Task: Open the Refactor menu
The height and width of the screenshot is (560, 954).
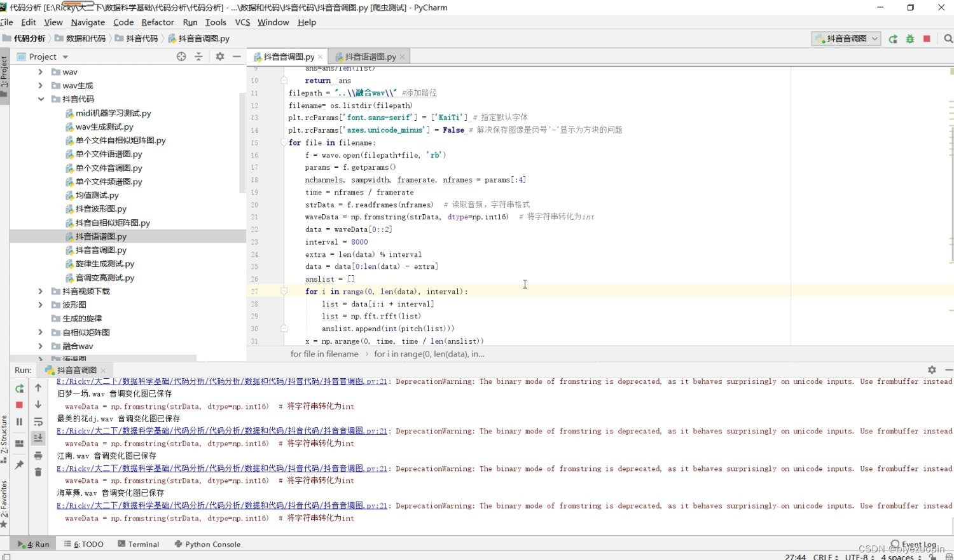Action: pyautogui.click(x=158, y=22)
